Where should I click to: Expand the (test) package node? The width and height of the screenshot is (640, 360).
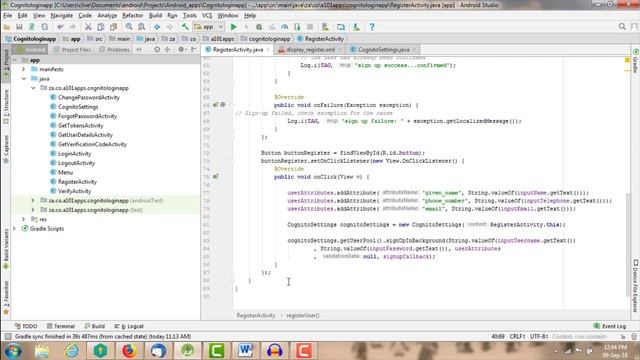point(33,210)
